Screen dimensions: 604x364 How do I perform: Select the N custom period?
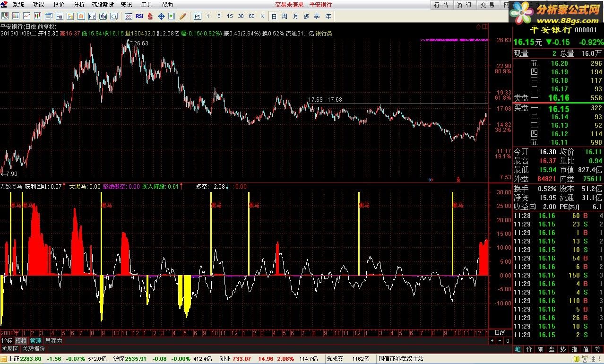pos(262,16)
